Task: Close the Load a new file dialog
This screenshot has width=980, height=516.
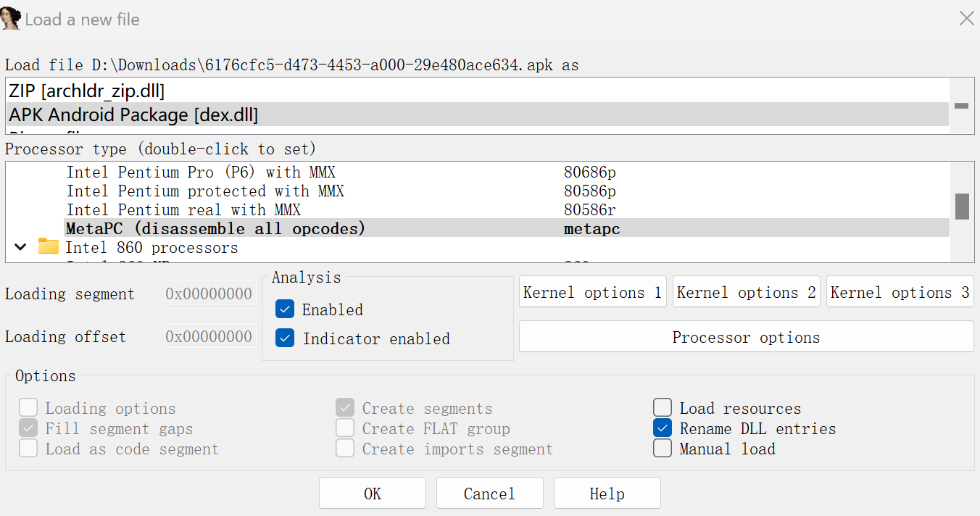Action: (966, 19)
